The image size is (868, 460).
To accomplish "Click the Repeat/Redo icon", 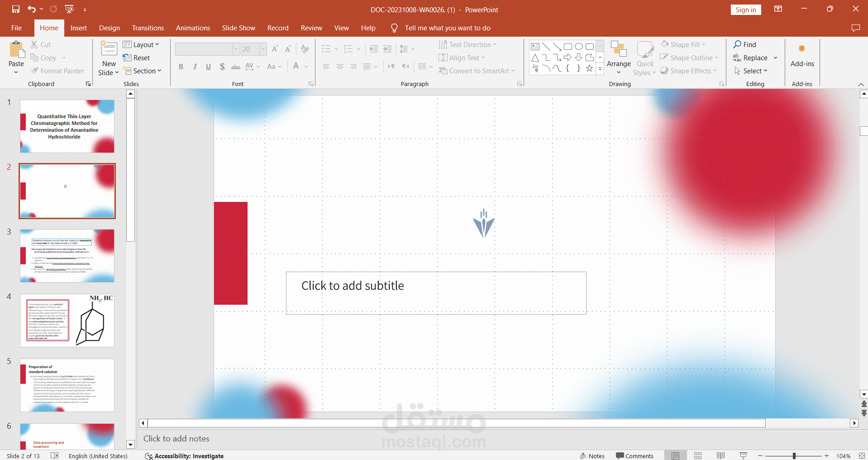I will (53, 9).
